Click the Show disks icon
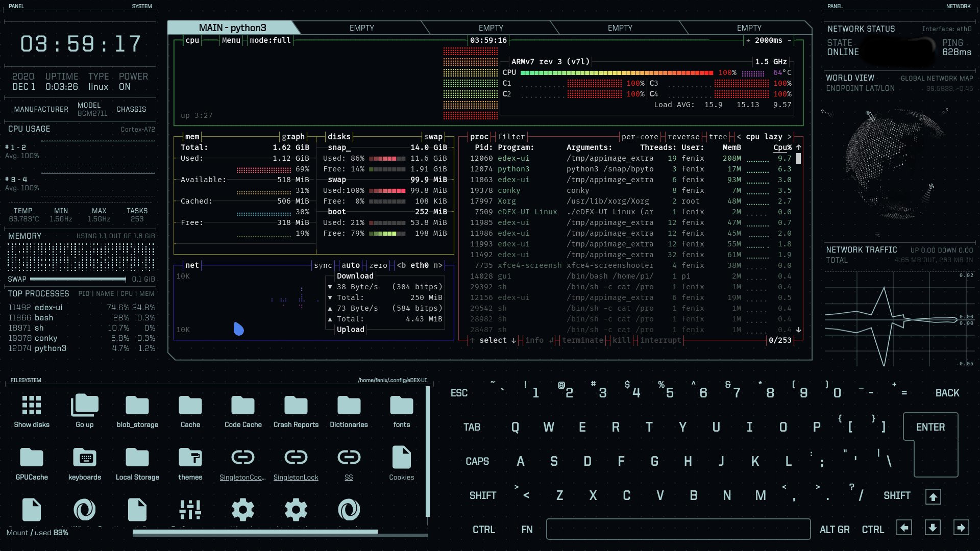 32,405
